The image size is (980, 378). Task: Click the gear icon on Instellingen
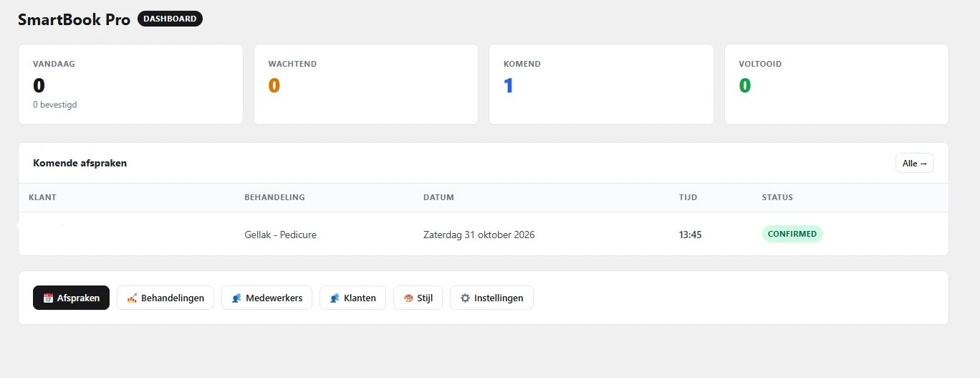(x=465, y=298)
